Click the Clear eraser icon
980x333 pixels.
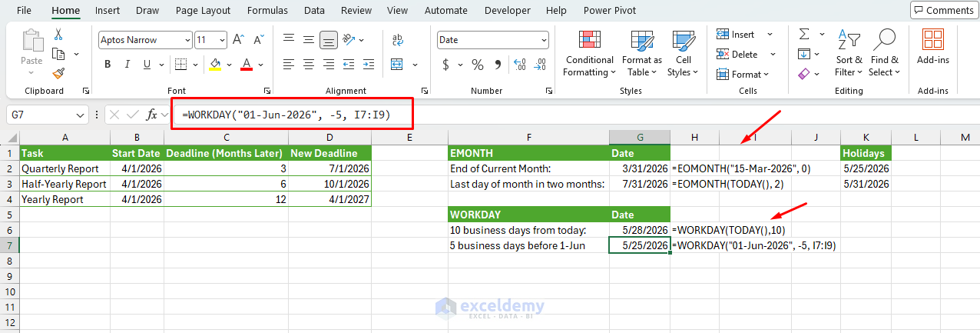click(x=804, y=74)
